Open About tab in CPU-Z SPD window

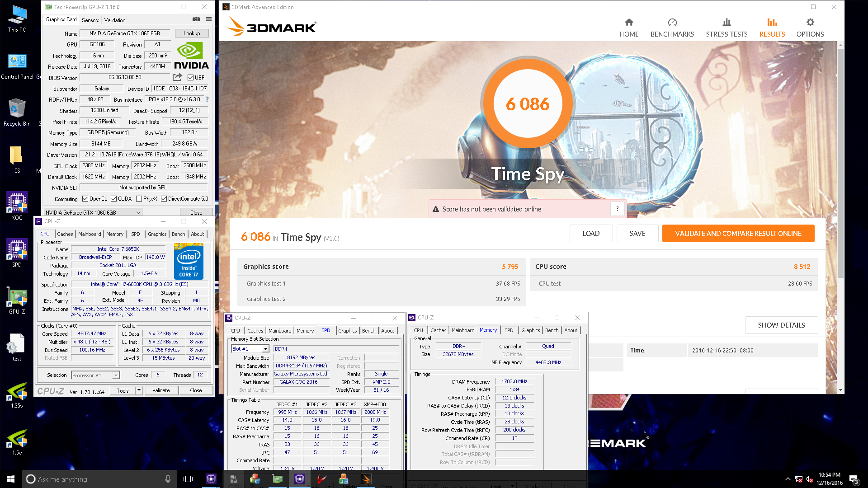(388, 331)
